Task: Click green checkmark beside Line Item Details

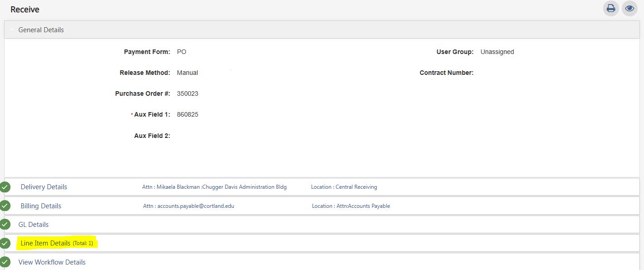Action: click(5, 243)
